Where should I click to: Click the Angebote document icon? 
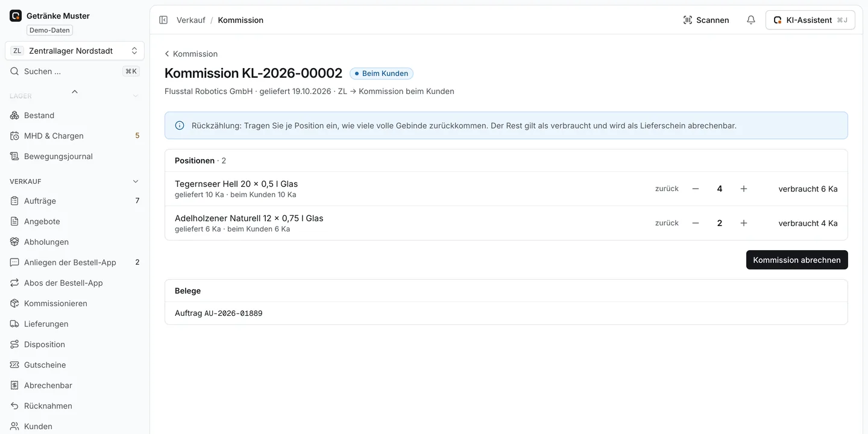tap(15, 221)
